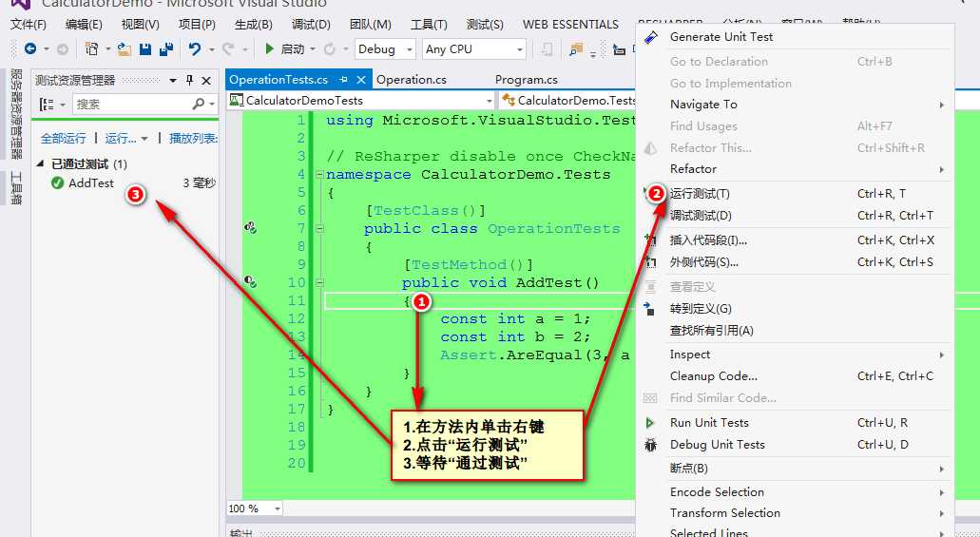This screenshot has height=537, width=980.
Task: Click the green passed checkmark beside AddTest
Action: (57, 182)
